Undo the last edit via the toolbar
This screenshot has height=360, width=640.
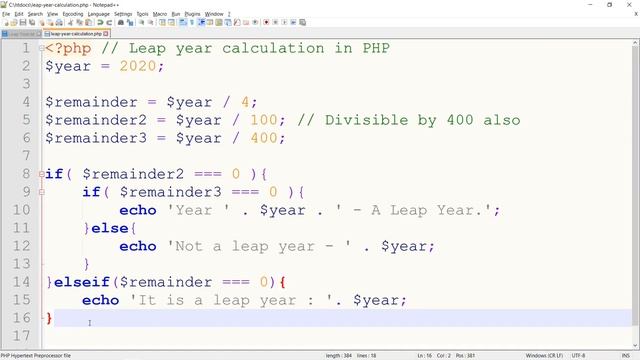tap(100, 22)
